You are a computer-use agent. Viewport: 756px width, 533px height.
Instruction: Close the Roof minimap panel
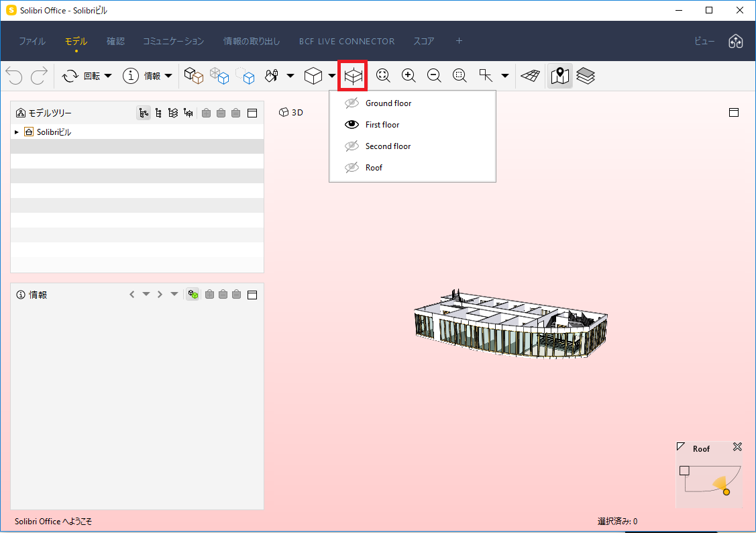coord(737,447)
